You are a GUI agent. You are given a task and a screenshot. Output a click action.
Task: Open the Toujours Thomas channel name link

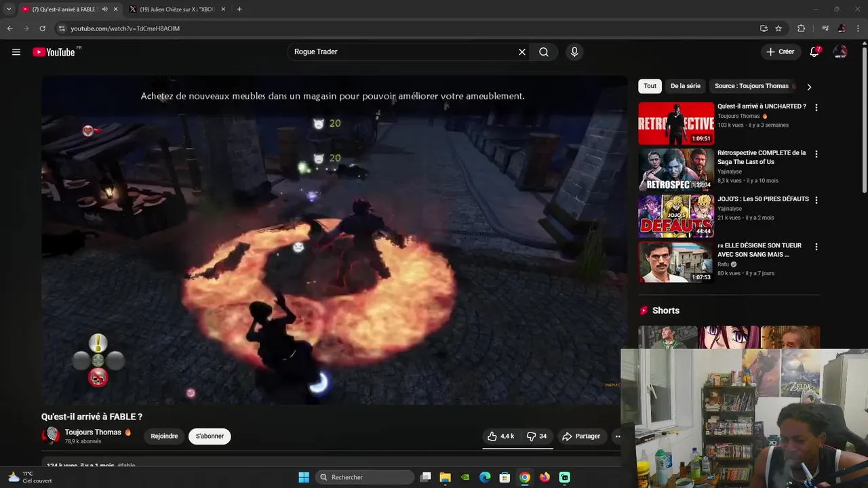point(93,432)
